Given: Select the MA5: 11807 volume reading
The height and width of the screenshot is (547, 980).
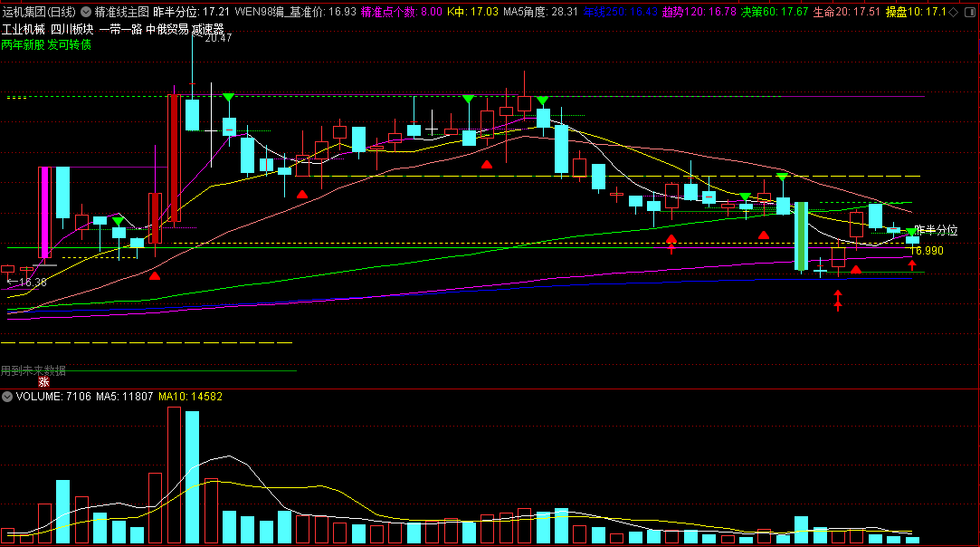Looking at the screenshot, I should pos(124,397).
